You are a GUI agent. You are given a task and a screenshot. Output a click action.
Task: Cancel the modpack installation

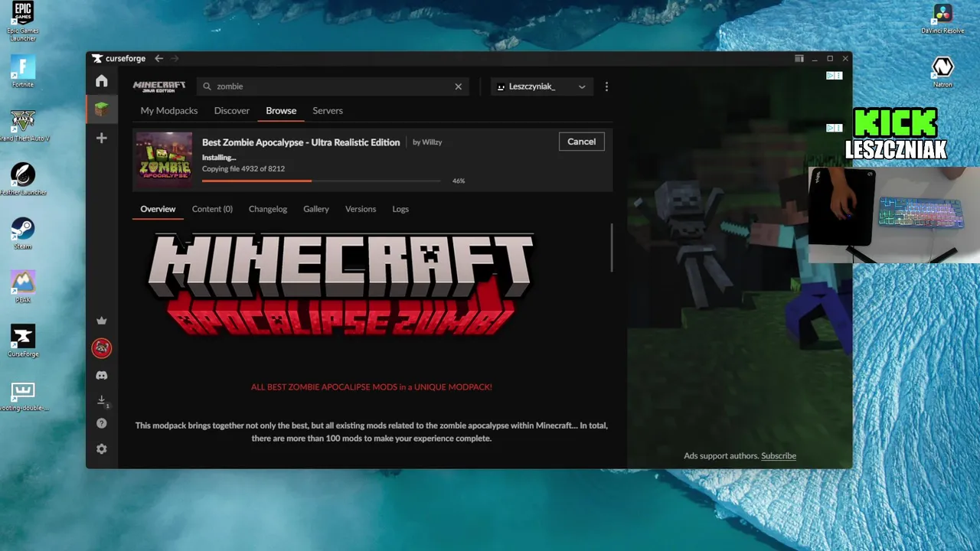[x=581, y=142]
